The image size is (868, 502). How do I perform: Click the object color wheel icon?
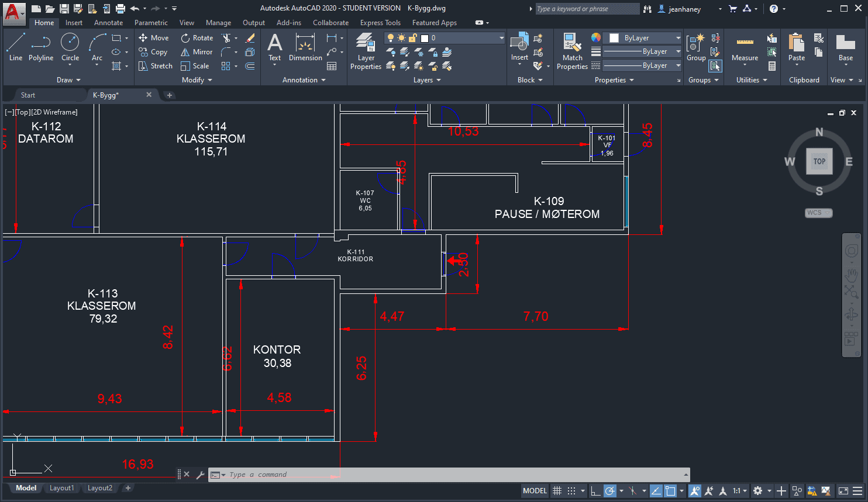[x=595, y=37]
